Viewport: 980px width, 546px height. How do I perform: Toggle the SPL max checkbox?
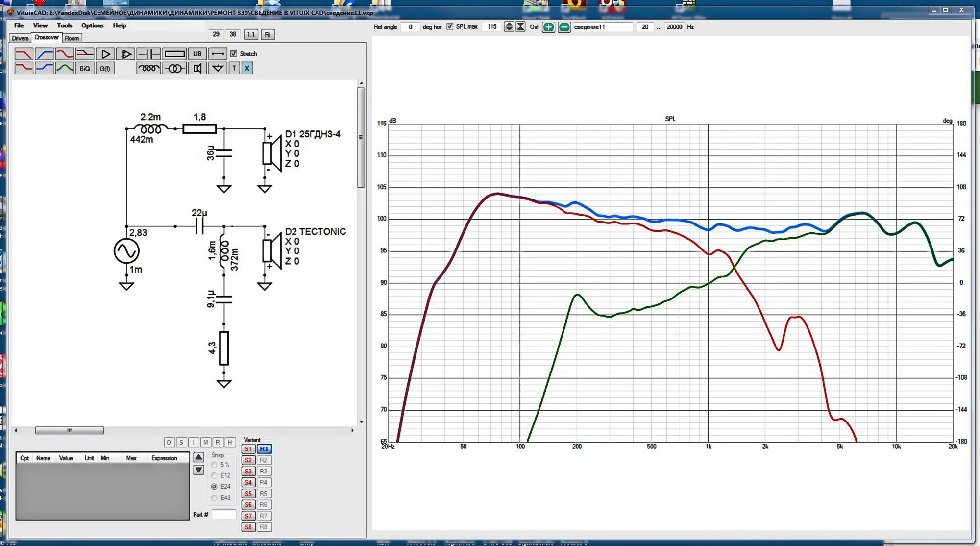(x=450, y=27)
